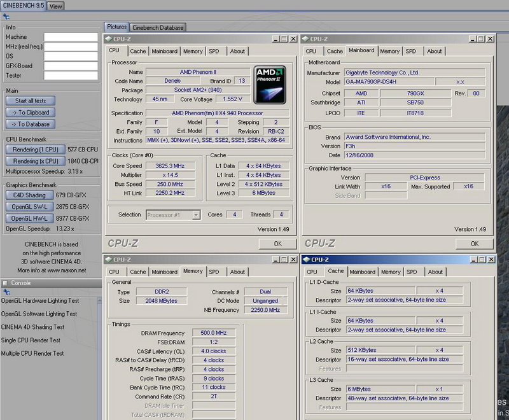Click OK in the Mainboard CPU-Z window

click(x=475, y=244)
